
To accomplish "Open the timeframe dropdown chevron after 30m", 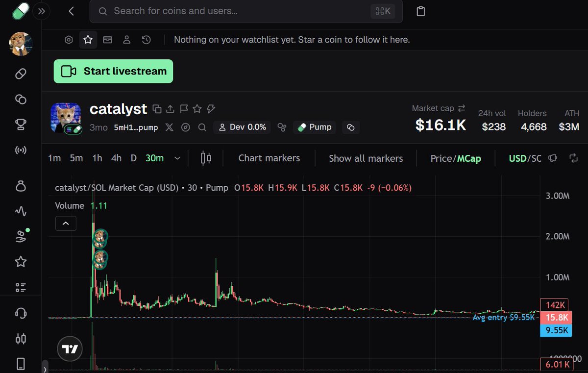I will point(177,158).
